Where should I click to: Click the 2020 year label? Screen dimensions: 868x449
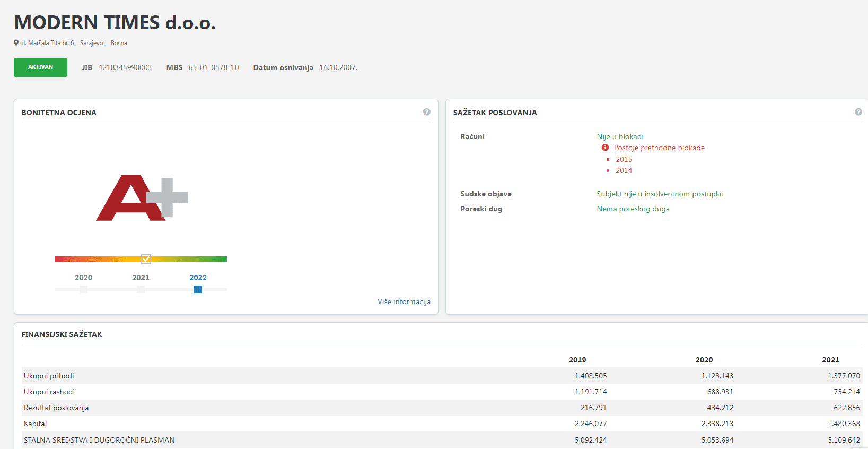coord(83,278)
